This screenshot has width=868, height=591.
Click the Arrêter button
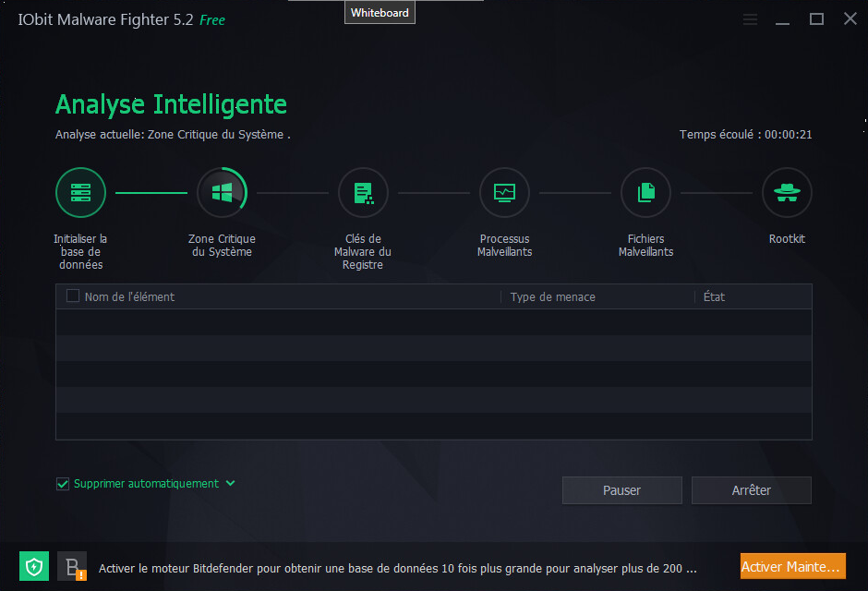pos(752,490)
